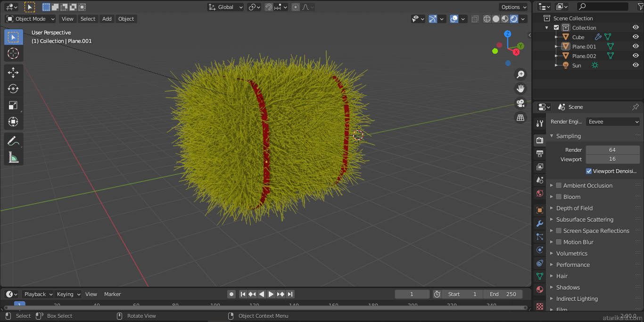
Task: Disable Viewport Denoising checkbox
Action: (589, 171)
